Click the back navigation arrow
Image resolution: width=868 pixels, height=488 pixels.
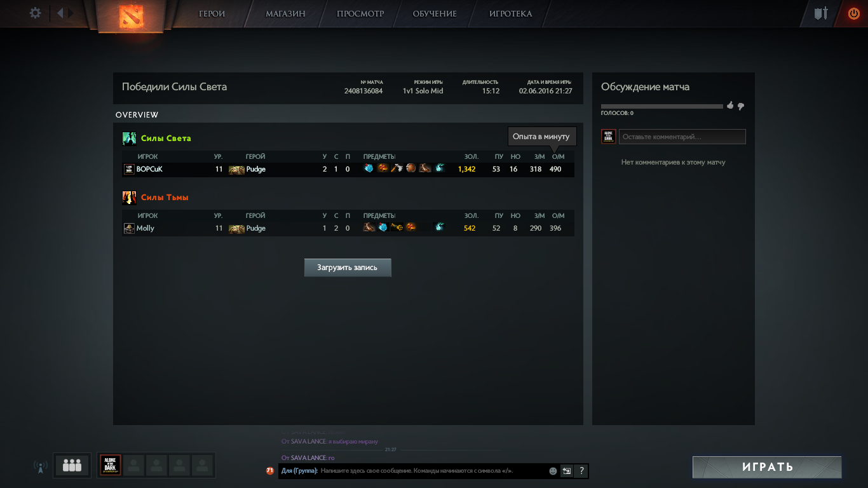point(60,13)
